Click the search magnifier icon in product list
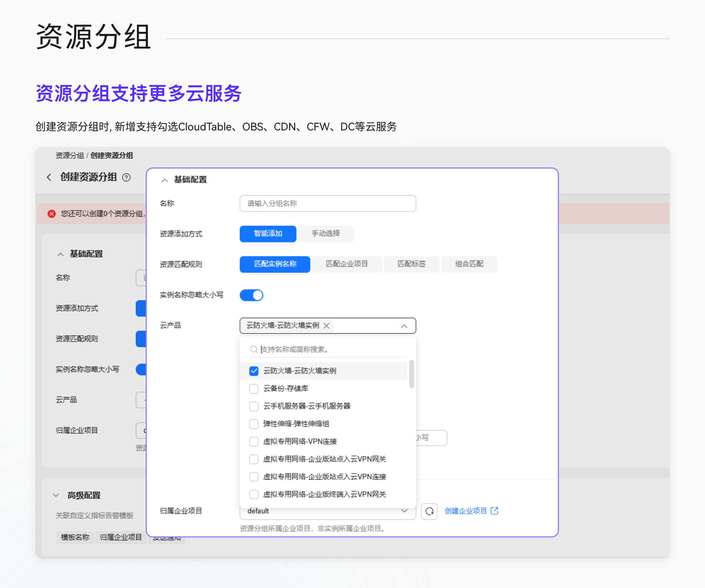705x588 pixels. pyautogui.click(x=254, y=350)
